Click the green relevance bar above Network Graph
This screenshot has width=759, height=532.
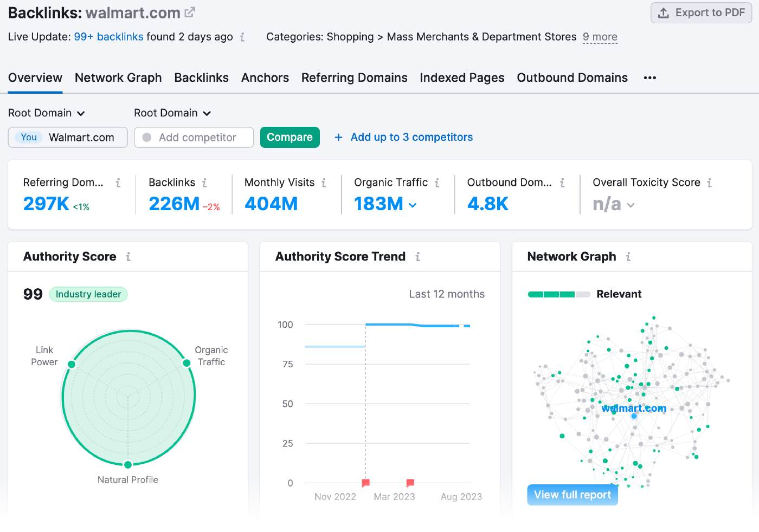click(558, 294)
